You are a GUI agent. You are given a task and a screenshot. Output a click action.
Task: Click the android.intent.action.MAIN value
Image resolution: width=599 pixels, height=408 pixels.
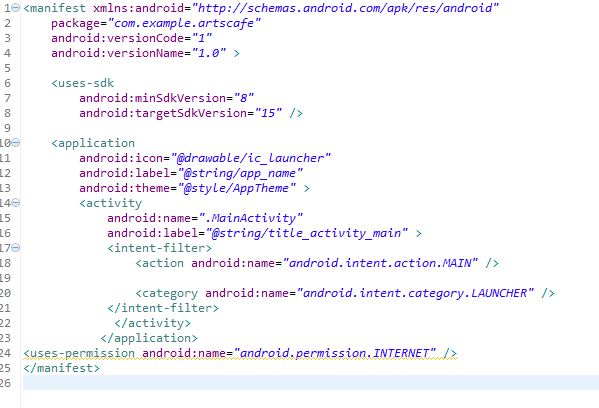tap(380, 263)
